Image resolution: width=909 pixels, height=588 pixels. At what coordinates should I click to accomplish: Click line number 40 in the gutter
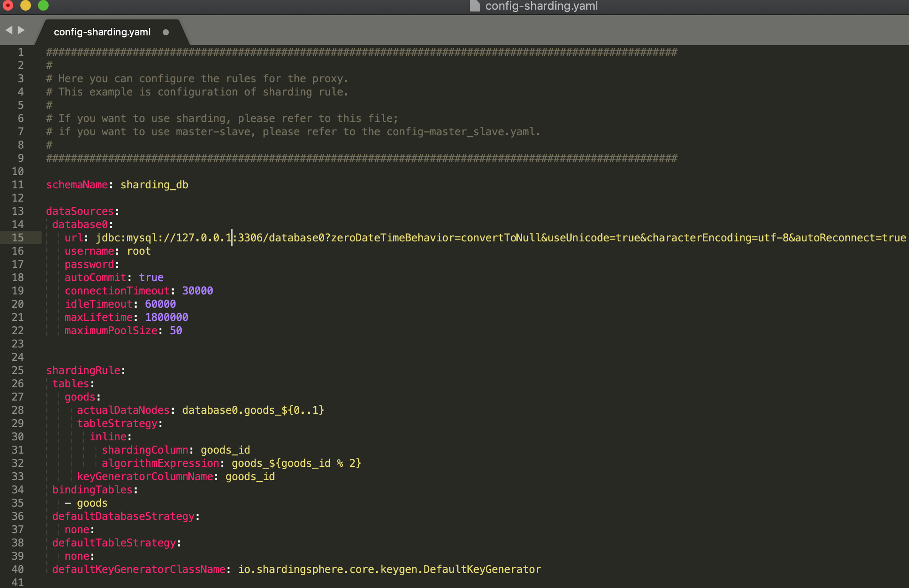18,569
